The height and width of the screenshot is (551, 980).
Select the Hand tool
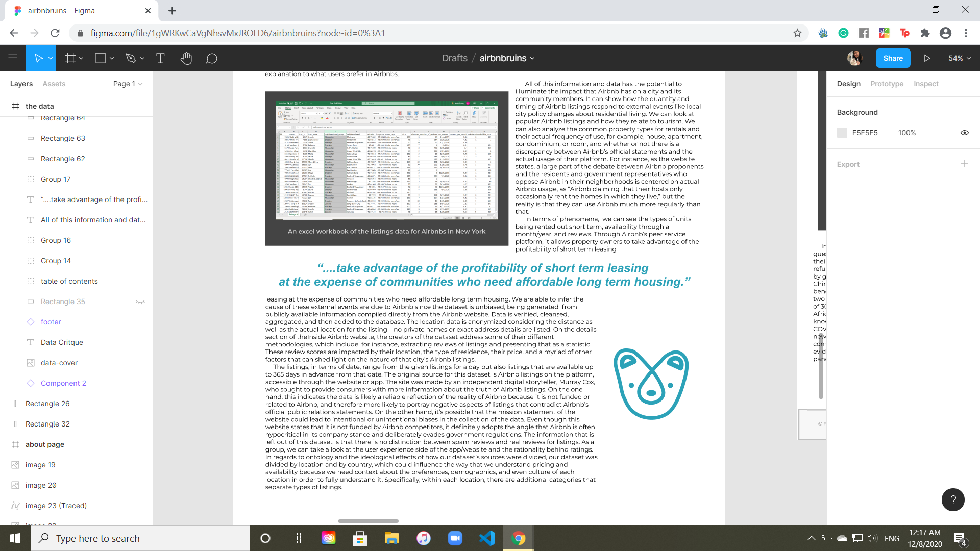pos(186,58)
